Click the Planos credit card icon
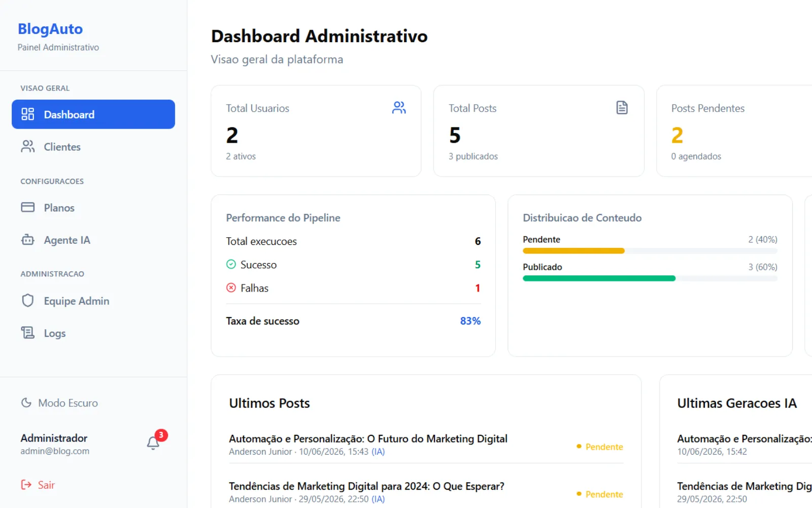 coord(28,207)
